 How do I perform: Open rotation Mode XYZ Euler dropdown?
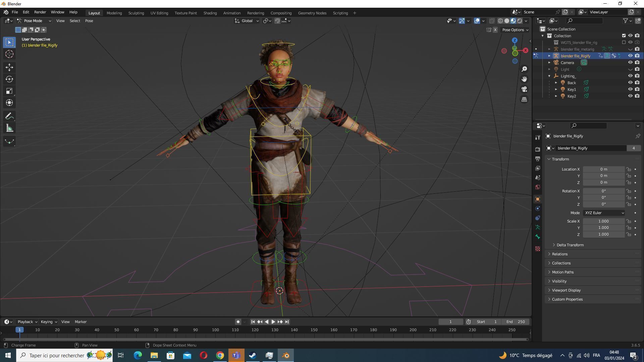604,213
